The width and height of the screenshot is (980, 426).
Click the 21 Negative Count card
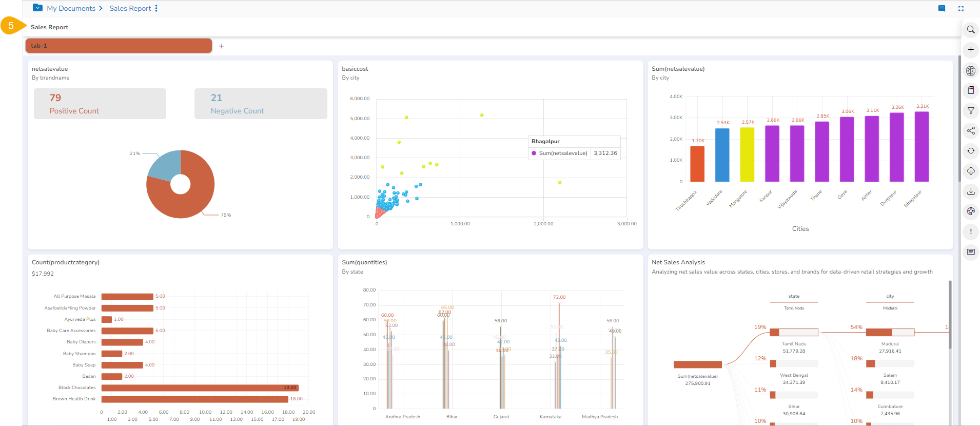pyautogui.click(x=261, y=104)
